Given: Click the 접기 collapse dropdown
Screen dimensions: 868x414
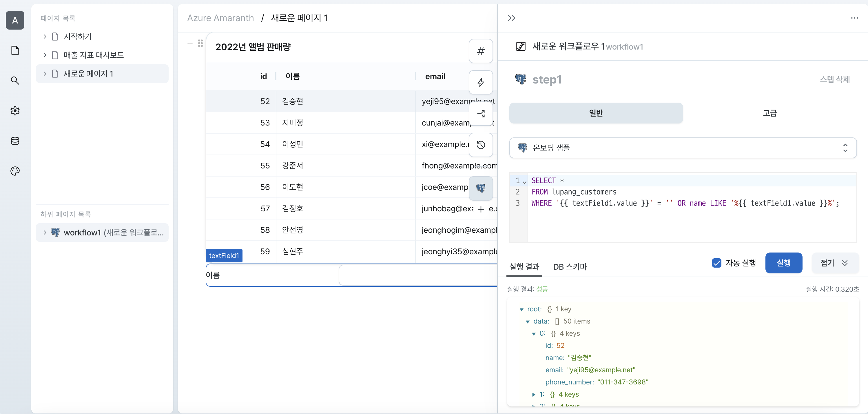Looking at the screenshot, I should coord(835,263).
